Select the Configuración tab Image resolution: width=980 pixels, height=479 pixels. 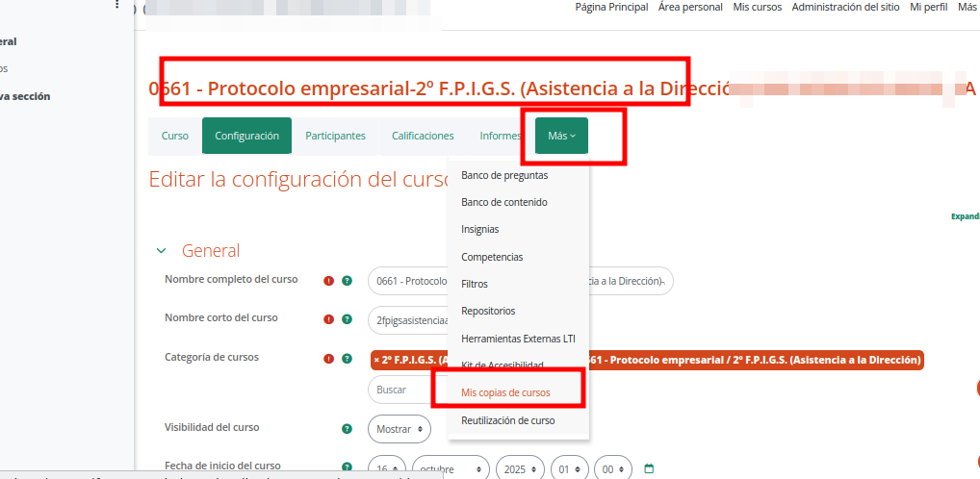click(x=246, y=136)
